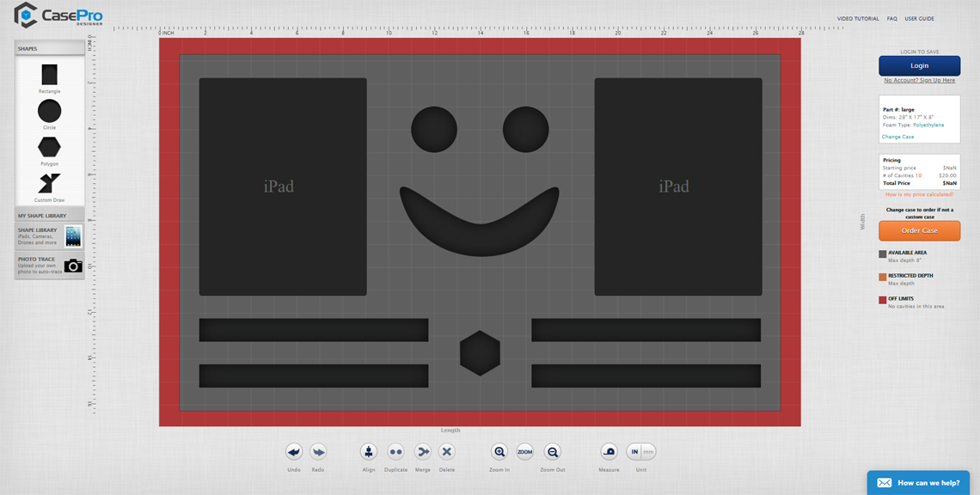Click the Align tool icon

pos(369,451)
